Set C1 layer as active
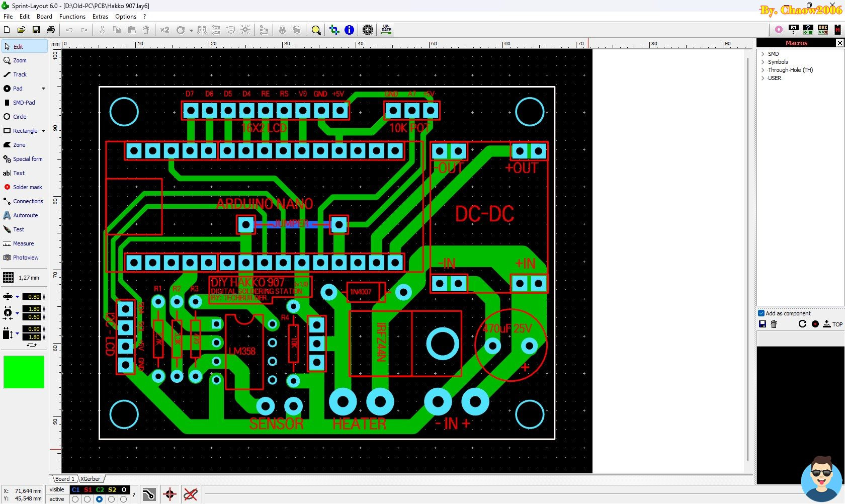 point(75,499)
